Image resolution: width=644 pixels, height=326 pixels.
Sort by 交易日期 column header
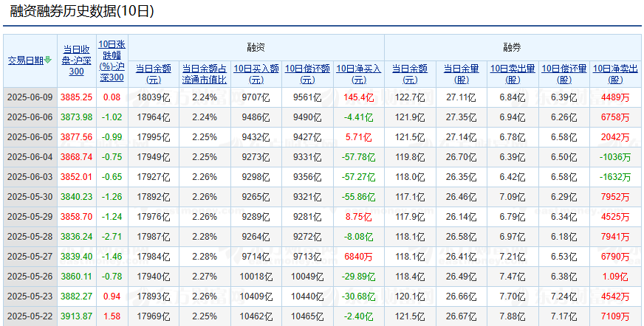26,60
